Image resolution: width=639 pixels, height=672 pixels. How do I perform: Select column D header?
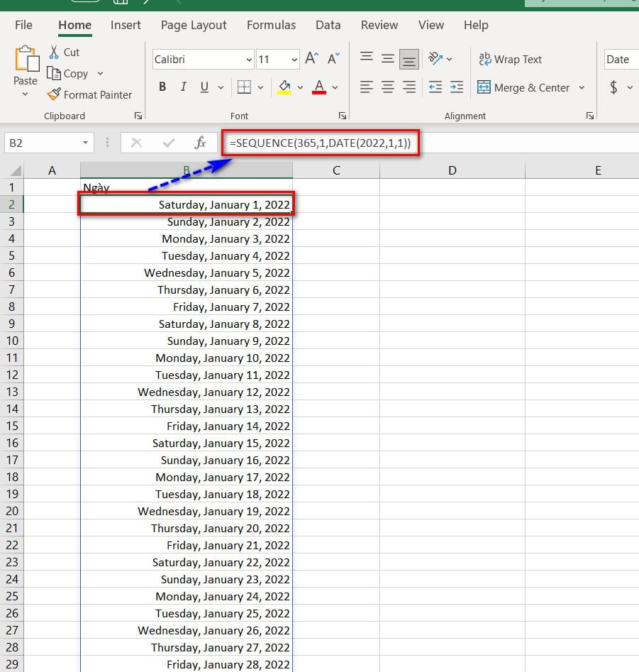pyautogui.click(x=452, y=170)
